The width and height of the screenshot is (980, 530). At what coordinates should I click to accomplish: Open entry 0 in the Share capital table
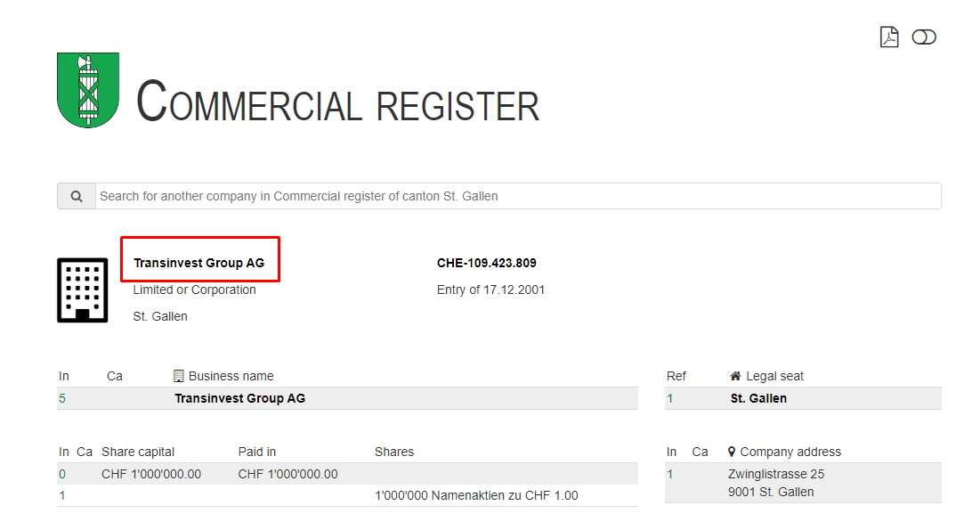(x=62, y=474)
